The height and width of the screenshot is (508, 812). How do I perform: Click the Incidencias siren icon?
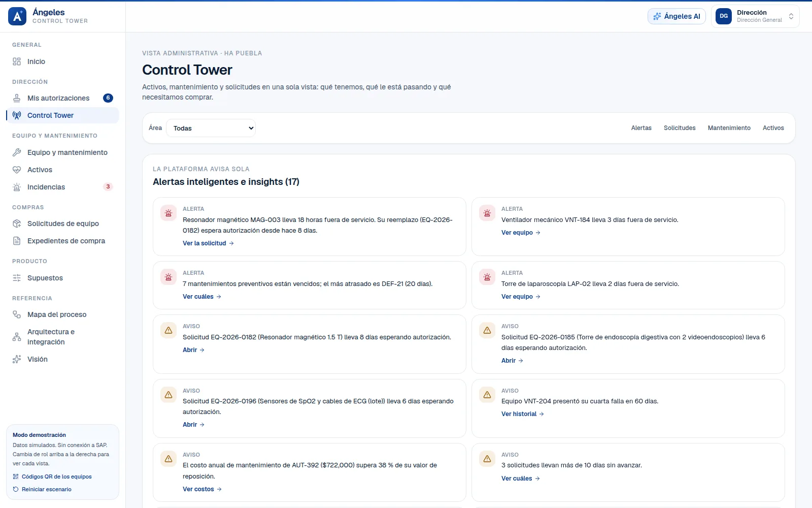click(17, 187)
